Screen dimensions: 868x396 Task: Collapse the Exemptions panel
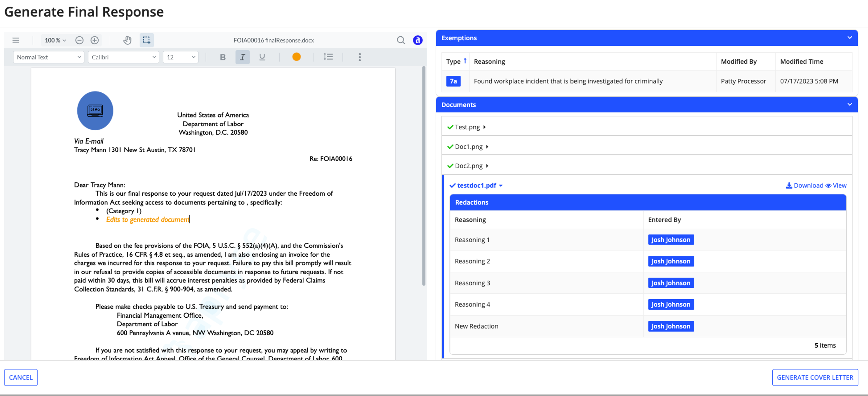click(x=849, y=38)
